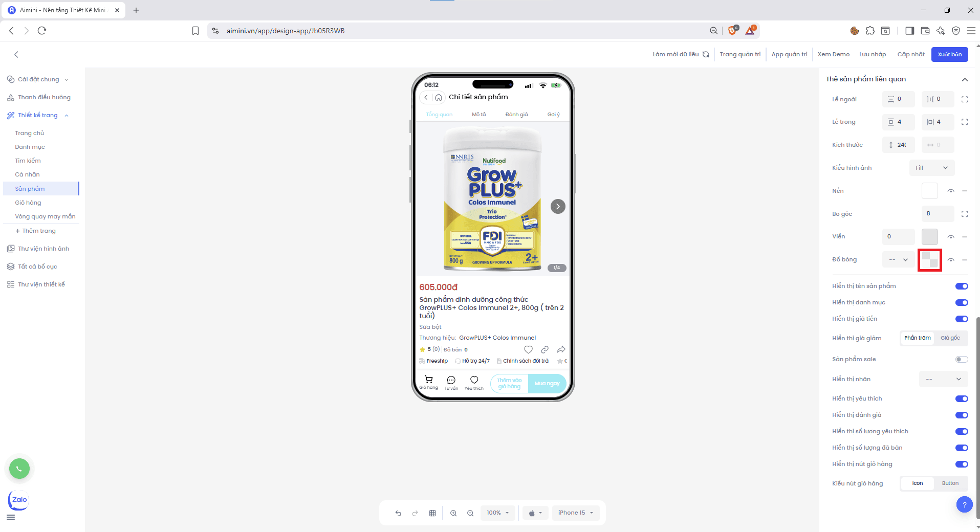Open the Đổ bóng color swatch
Image resolution: width=980 pixels, height=532 pixels.
click(929, 260)
